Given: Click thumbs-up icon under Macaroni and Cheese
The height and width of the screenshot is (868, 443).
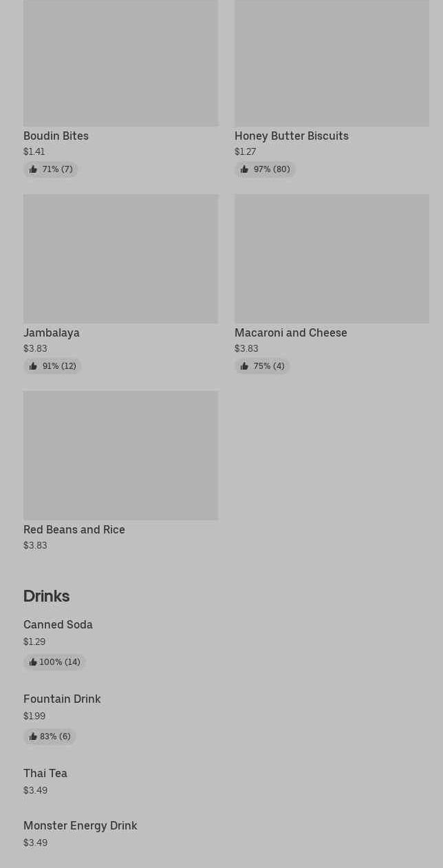Looking at the screenshot, I should pos(244,366).
